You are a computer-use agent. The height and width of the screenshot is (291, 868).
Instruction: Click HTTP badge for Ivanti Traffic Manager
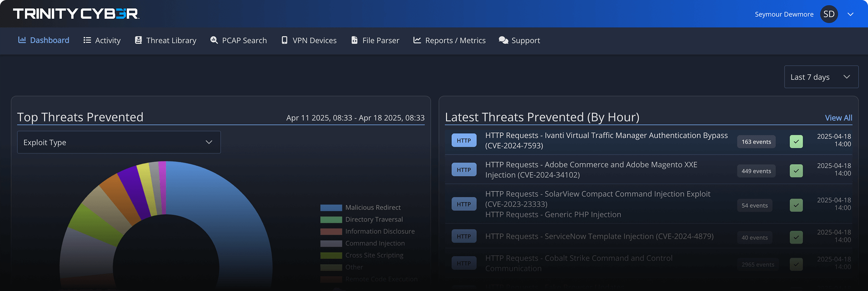[x=464, y=140]
